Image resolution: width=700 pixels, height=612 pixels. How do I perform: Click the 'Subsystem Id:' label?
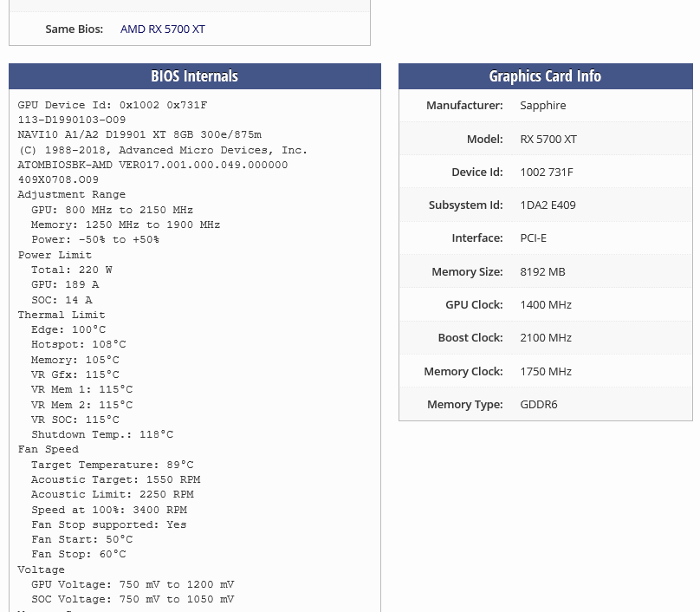pos(465,205)
